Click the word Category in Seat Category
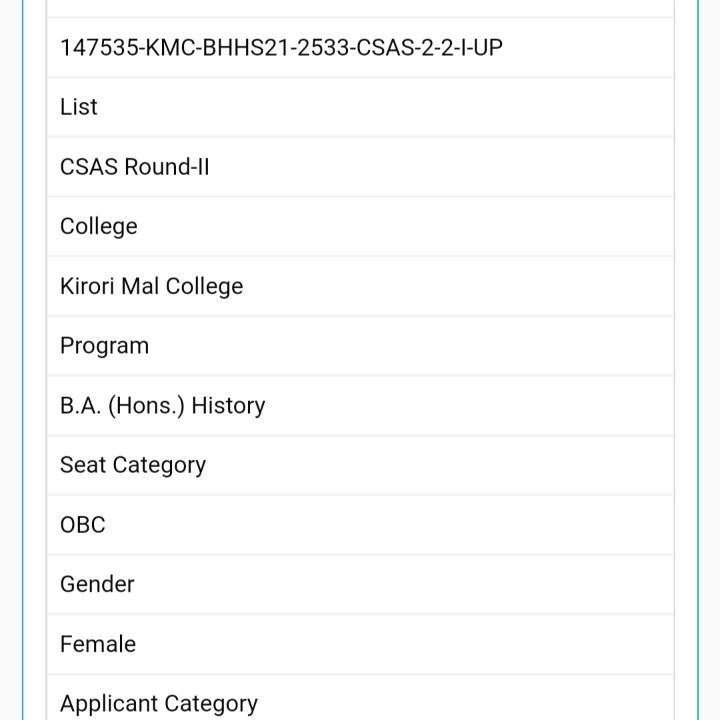 [x=159, y=466]
